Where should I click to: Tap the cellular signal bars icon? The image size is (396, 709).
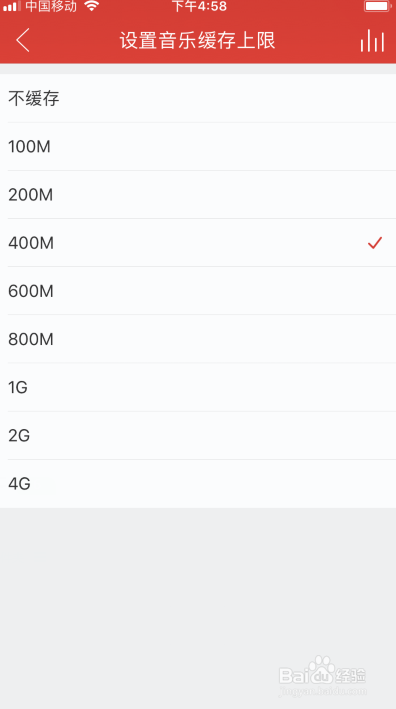(x=12, y=6)
